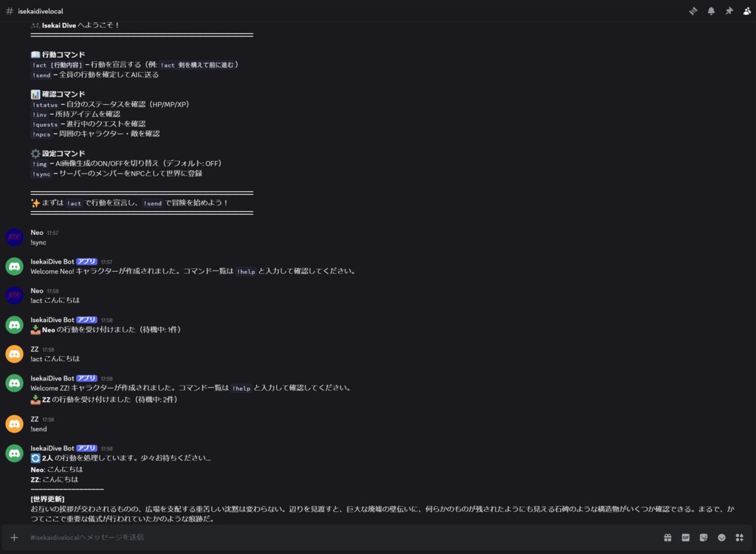Screen dimensions: 756x554
Task: Toggle the member list icon
Action: coord(747,10)
